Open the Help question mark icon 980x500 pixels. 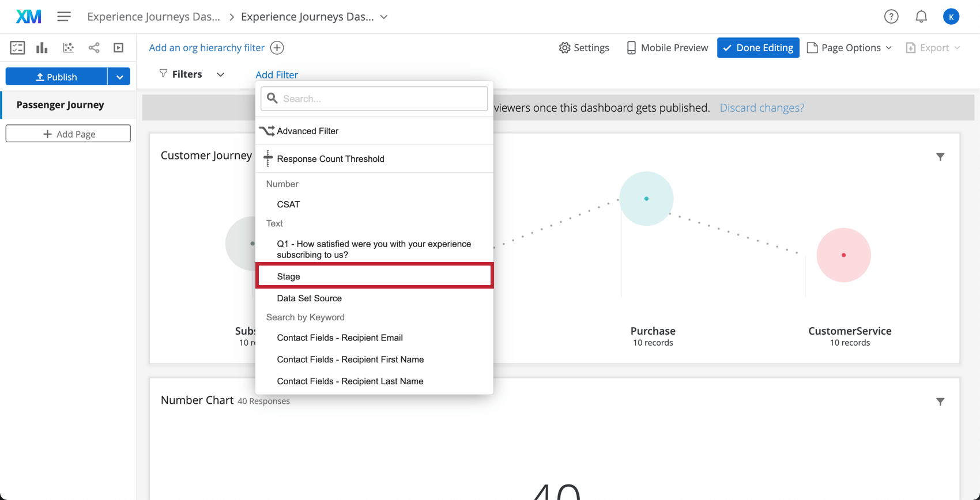click(x=891, y=17)
